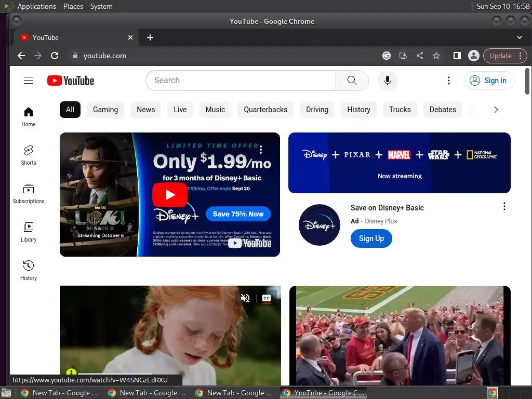Open Library in sidebar
Image resolution: width=532 pixels, height=399 pixels.
(x=29, y=232)
